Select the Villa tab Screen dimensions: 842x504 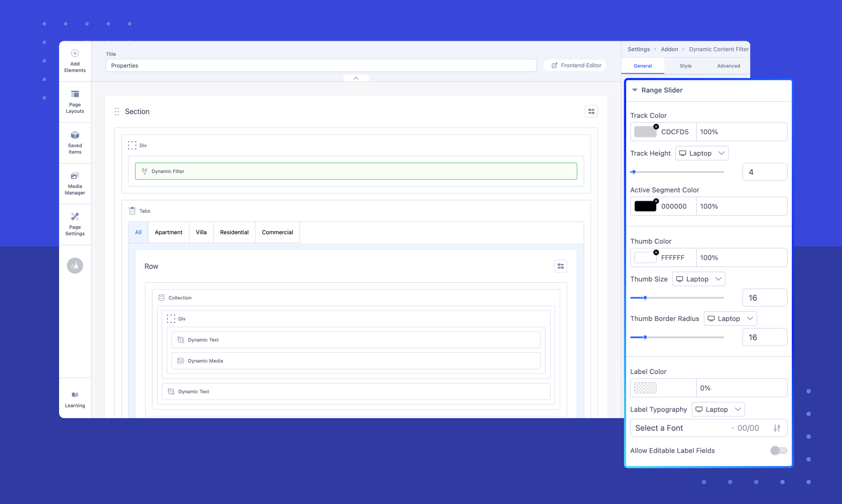201,232
